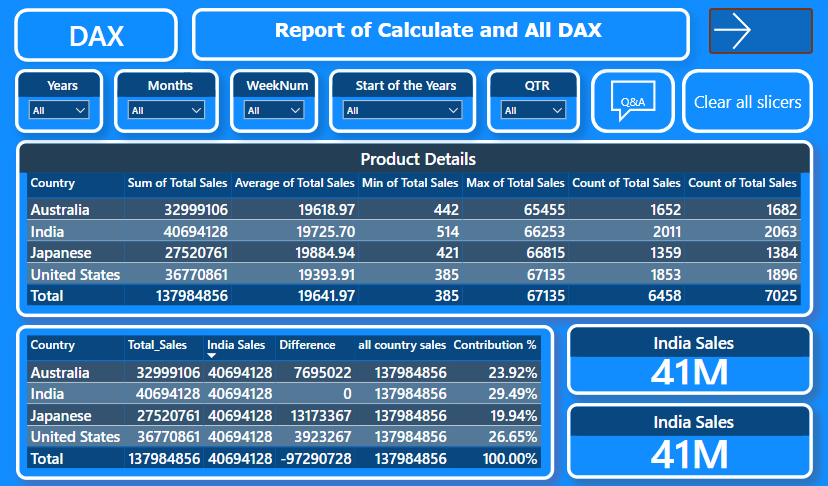Click the Report of Calculate and All DAX title
This screenshot has width=828, height=486.
tap(440, 34)
